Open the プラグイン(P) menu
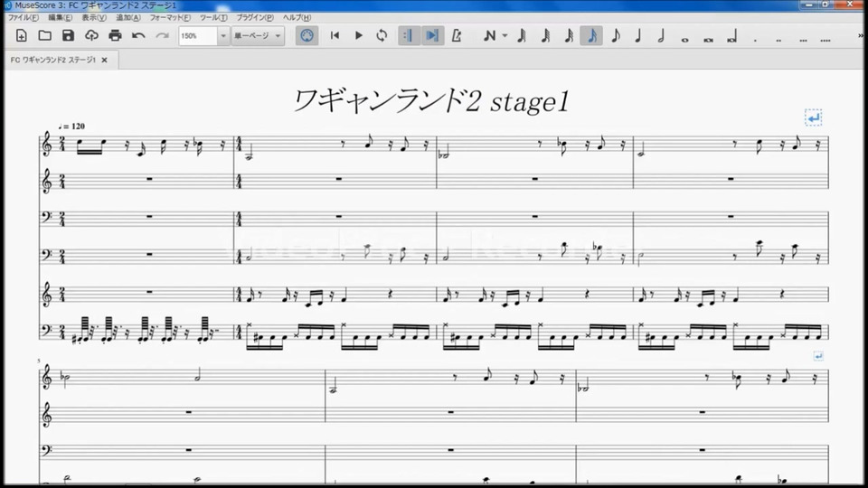 (255, 18)
